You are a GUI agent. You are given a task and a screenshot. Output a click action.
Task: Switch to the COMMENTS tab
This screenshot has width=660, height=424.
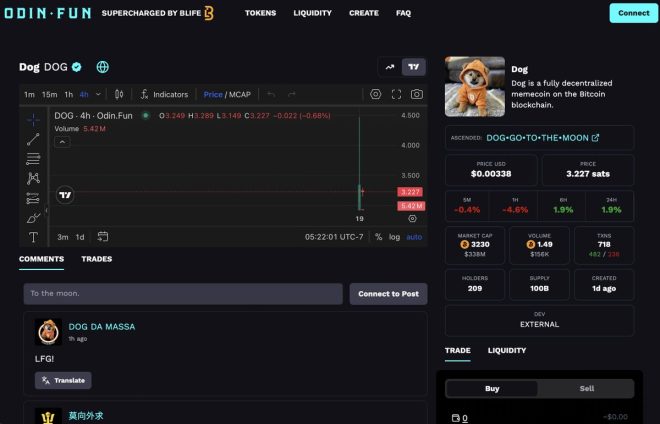(41, 259)
